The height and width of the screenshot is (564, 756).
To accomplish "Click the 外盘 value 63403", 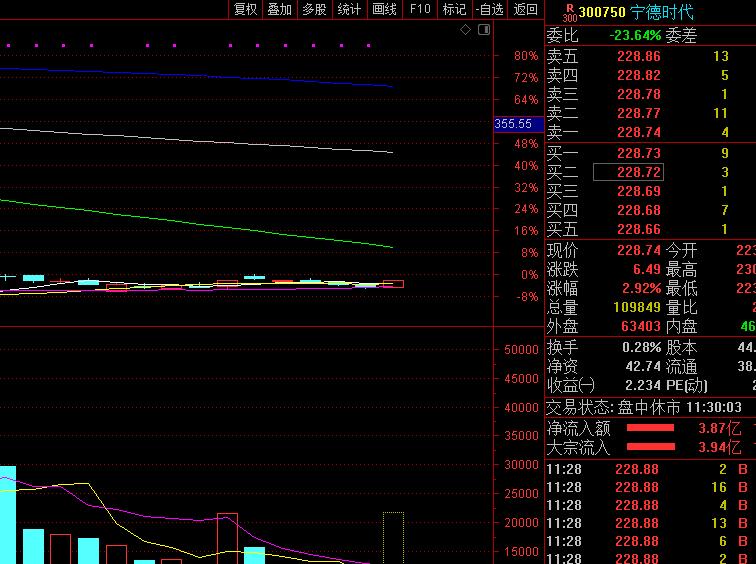I will pos(641,326).
